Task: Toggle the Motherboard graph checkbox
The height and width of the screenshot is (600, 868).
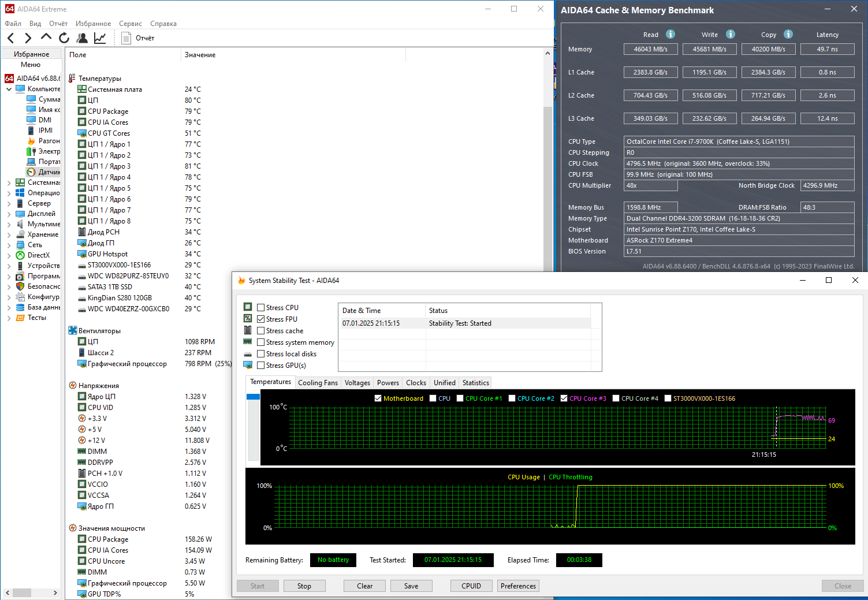Action: (x=378, y=398)
